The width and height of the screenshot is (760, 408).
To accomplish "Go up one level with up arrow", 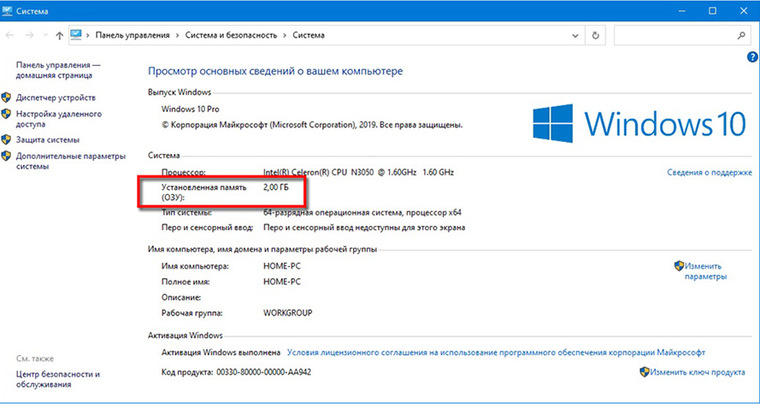I will coord(59,35).
